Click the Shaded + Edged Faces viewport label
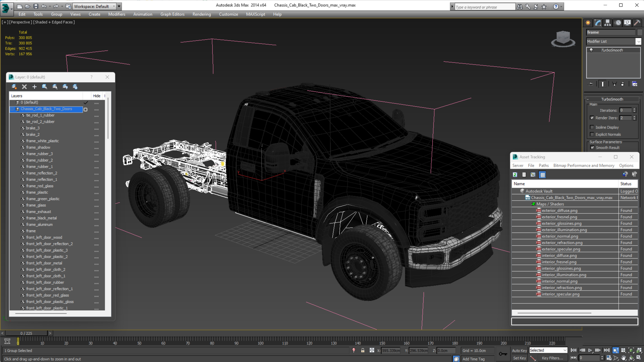 point(54,22)
